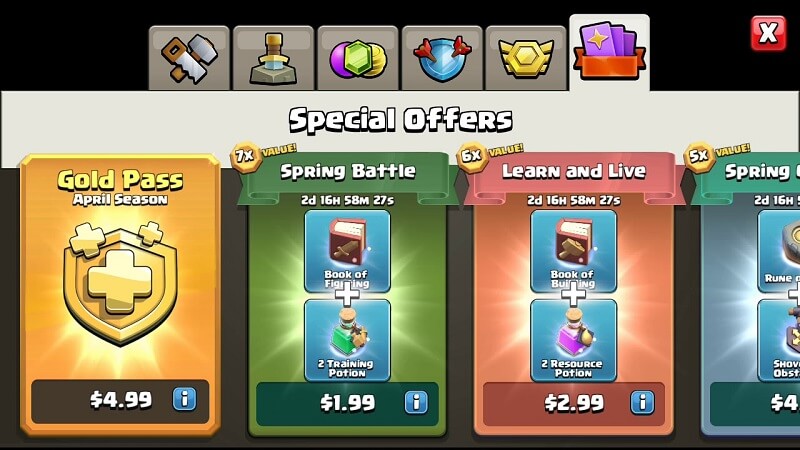Purchase Learn and Live for $2.99
The image size is (800, 450).
pyautogui.click(x=573, y=404)
